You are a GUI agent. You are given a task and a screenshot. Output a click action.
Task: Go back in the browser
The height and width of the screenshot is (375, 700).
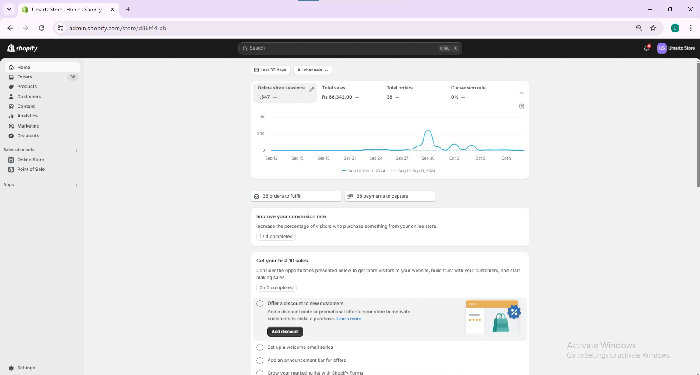coord(10,28)
